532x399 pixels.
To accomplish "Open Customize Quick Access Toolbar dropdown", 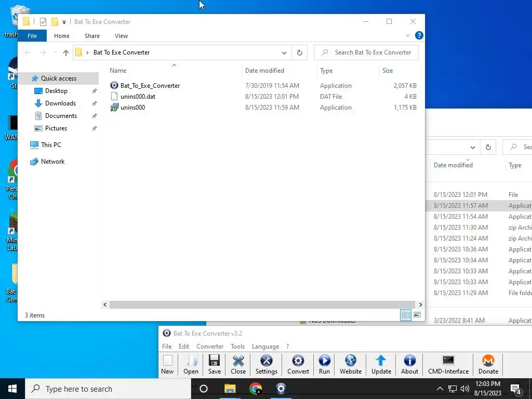I will (64, 22).
